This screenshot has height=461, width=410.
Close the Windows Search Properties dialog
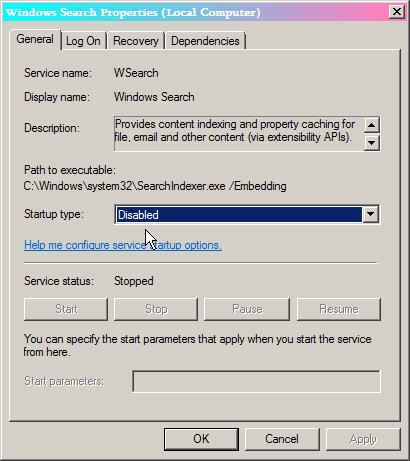(397, 12)
